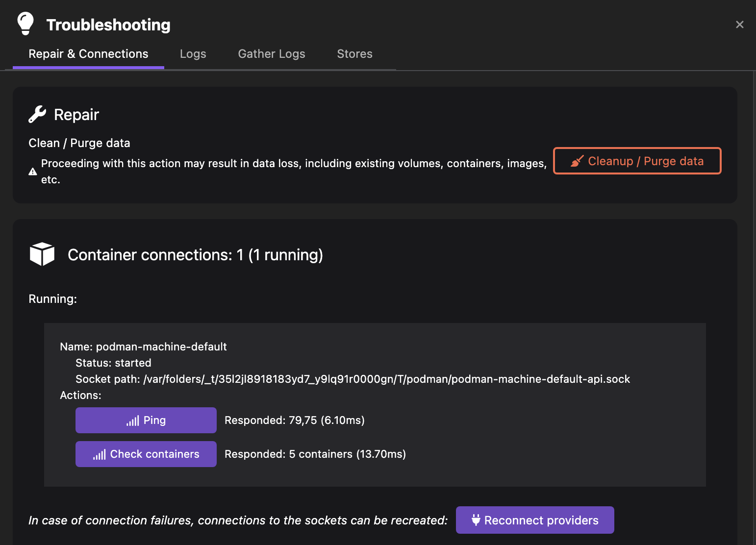This screenshot has height=545, width=756.
Task: Click the lightbulb Troubleshooting icon
Action: [x=25, y=24]
